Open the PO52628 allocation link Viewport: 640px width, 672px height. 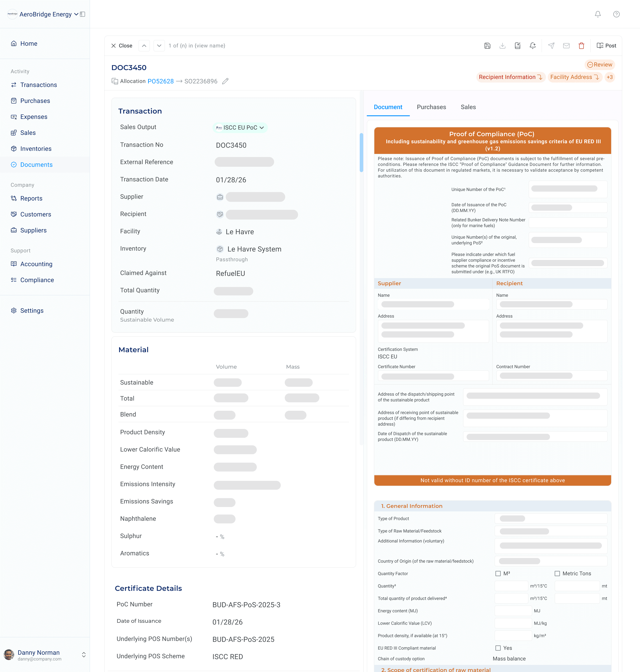160,81
